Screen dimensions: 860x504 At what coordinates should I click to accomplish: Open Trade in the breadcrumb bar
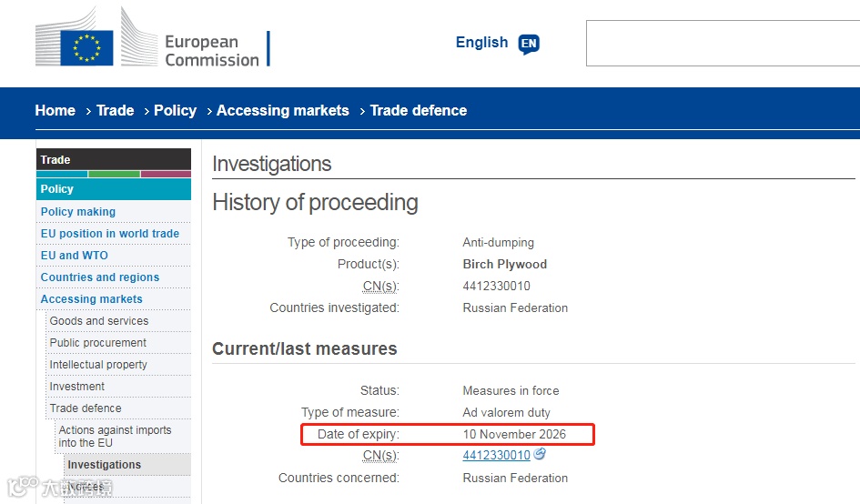point(115,110)
